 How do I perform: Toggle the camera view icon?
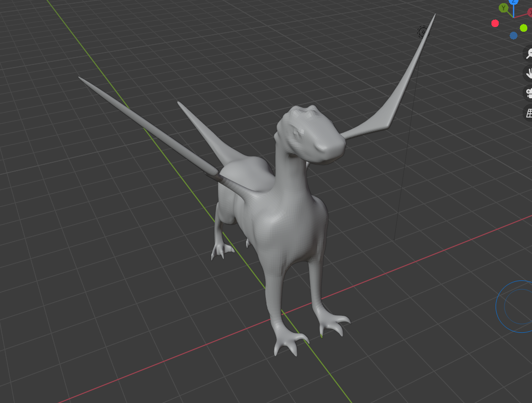click(x=528, y=93)
